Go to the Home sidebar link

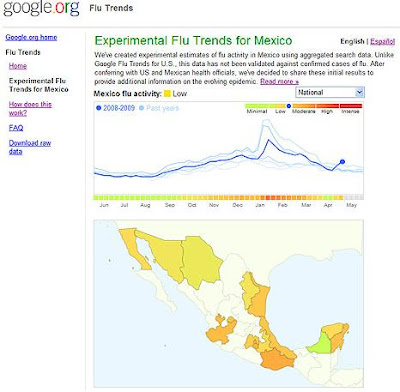click(x=18, y=66)
